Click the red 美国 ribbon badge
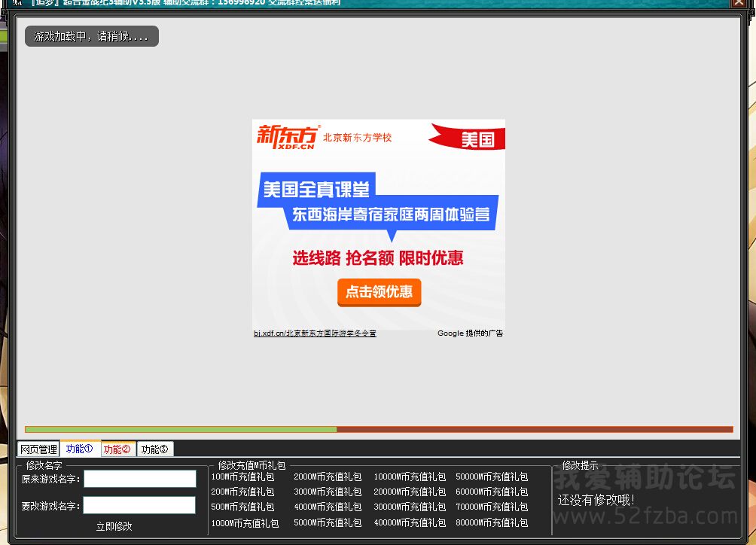756x545 pixels. coord(474,139)
